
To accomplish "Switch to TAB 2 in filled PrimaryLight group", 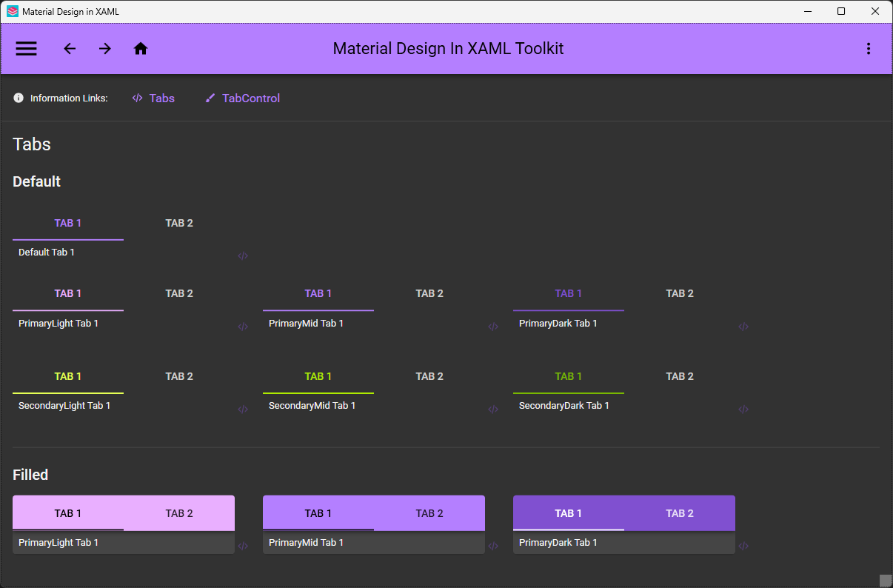I will click(x=179, y=513).
